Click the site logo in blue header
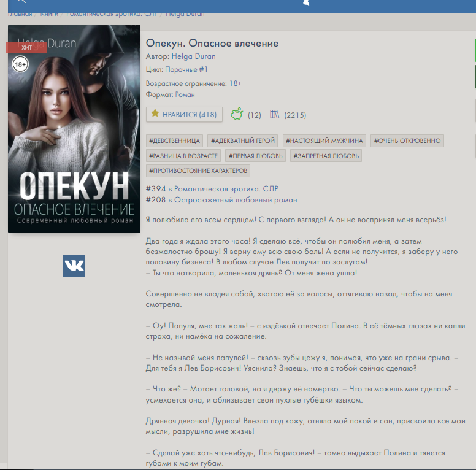 click(306, 2)
